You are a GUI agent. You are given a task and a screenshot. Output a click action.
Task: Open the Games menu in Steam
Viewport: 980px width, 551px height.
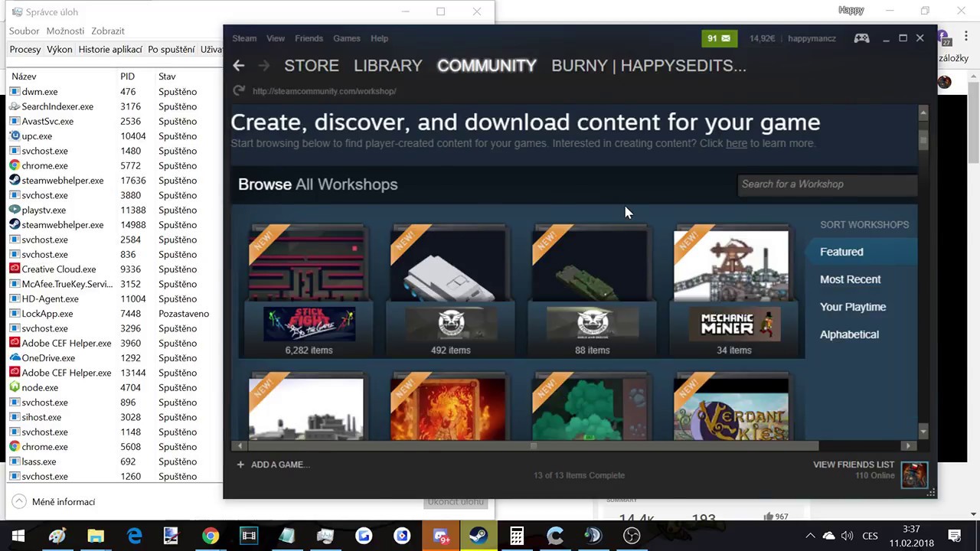click(x=347, y=38)
